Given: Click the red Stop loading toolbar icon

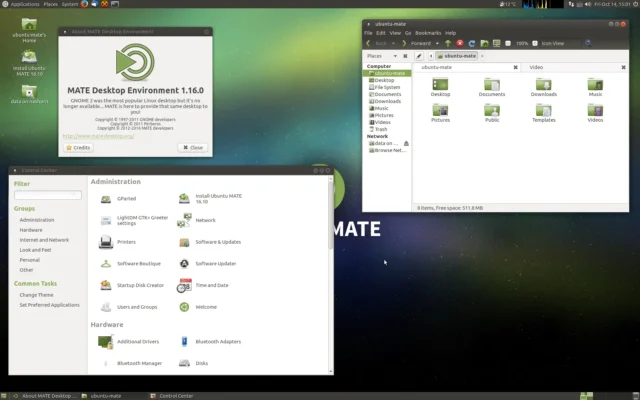Looking at the screenshot, I should 460,43.
